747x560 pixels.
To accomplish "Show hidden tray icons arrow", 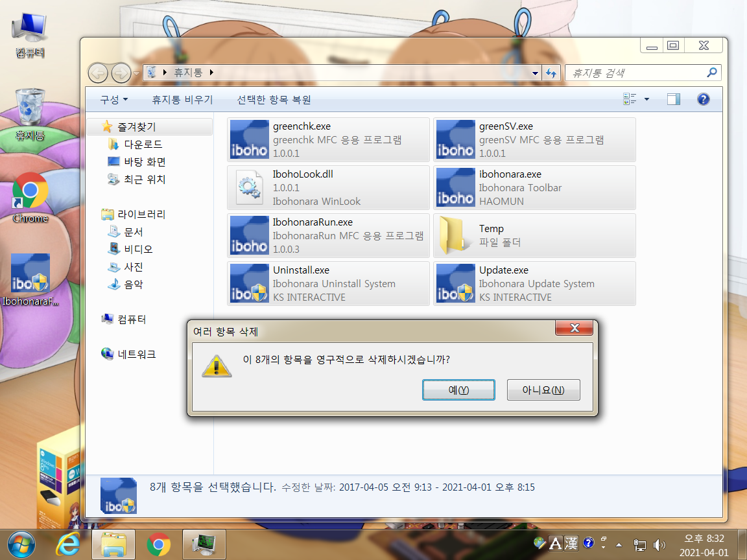I will pyautogui.click(x=619, y=544).
